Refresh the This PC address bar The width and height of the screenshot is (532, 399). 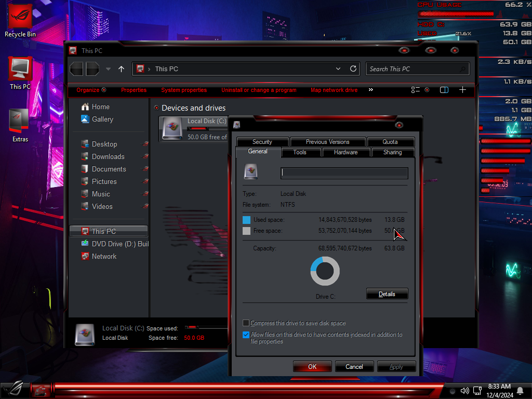pyautogui.click(x=353, y=69)
